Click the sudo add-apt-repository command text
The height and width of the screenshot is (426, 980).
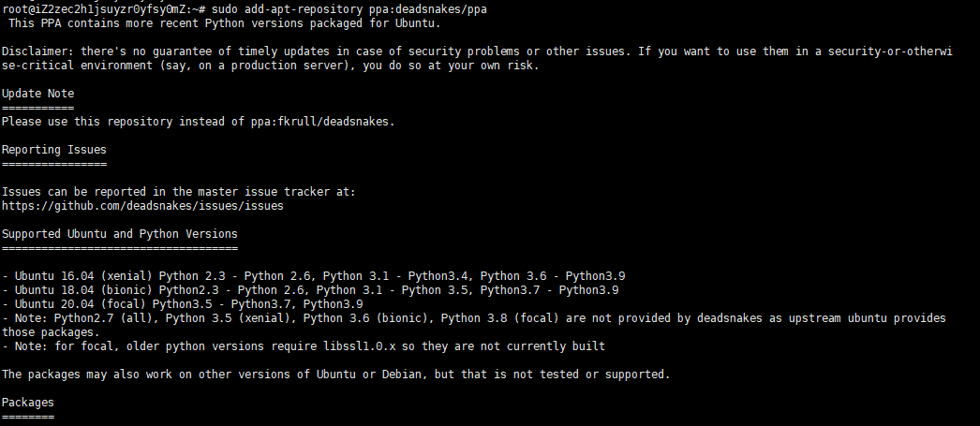(290, 8)
